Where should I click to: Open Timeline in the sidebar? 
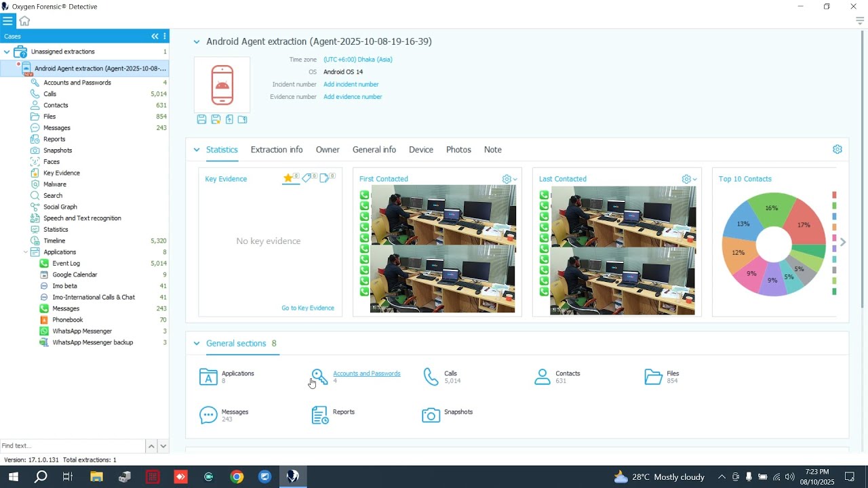(54, 241)
